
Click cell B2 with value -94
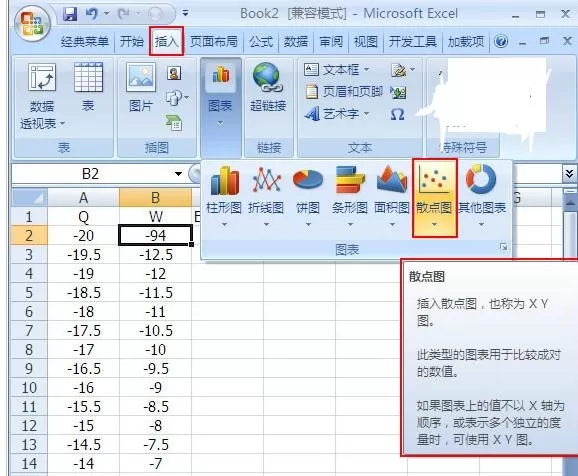(155, 235)
